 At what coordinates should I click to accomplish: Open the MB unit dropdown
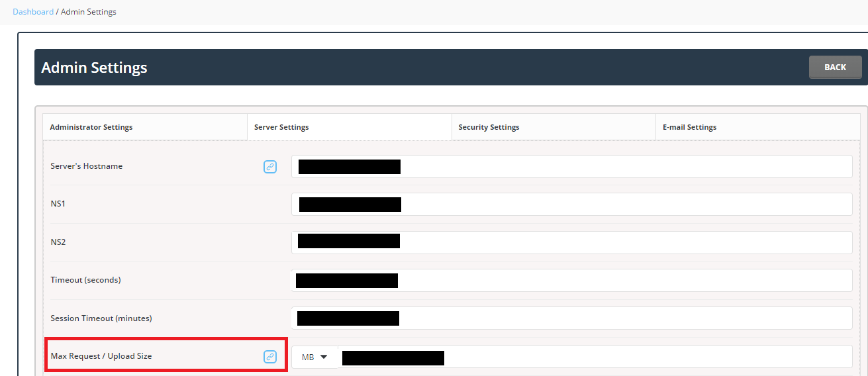click(314, 357)
